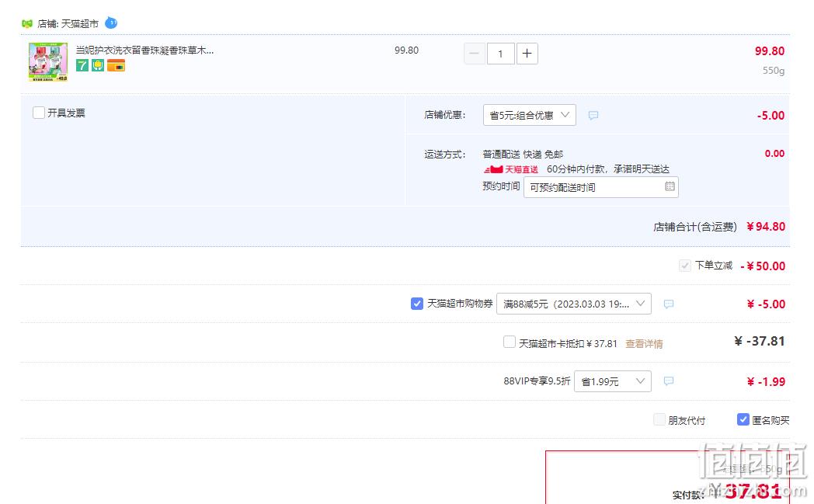The height and width of the screenshot is (504, 814).
Task: Click the -¥50.00 instant discount amount
Action: 763,266
